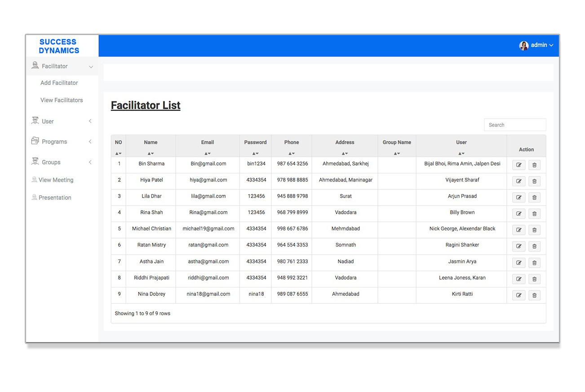This screenshot has width=585, height=392.
Task: Delete the Hiya Patel facilitator row
Action: [x=534, y=181]
